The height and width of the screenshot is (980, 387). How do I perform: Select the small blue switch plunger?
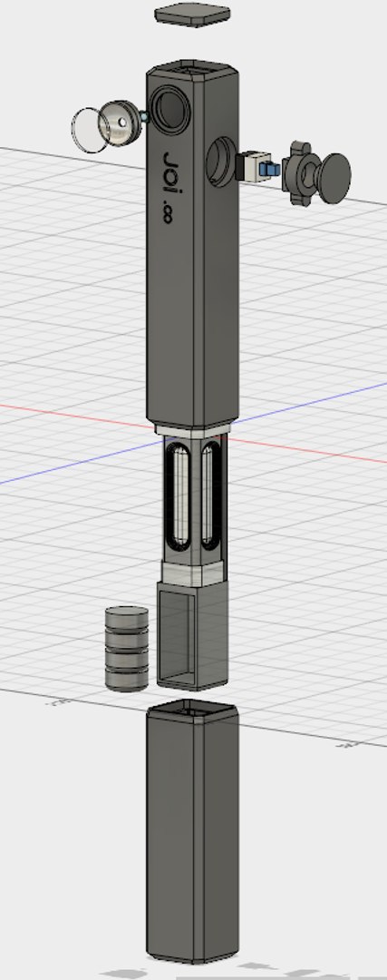270,169
